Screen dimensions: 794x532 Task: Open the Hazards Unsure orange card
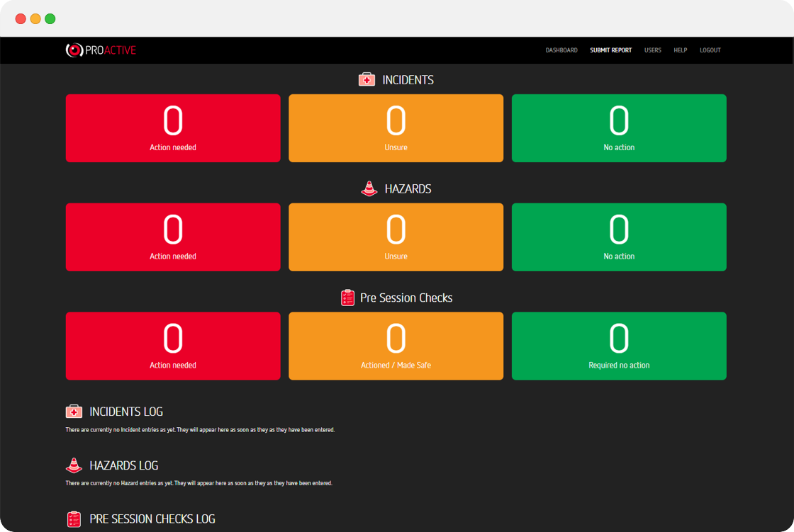(x=396, y=237)
